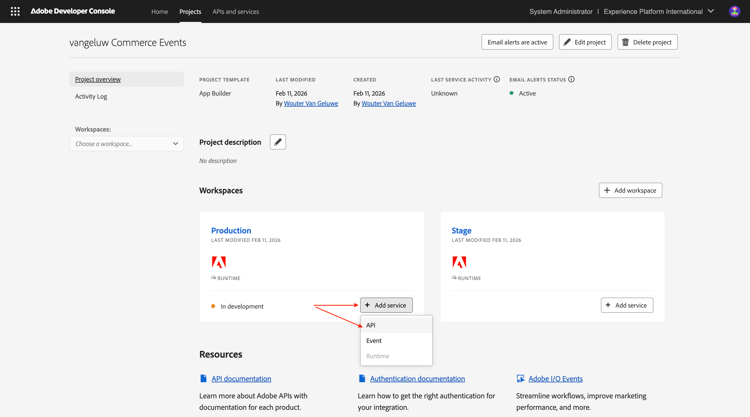Open Activity Log in the sidebar
This screenshot has width=750, height=417.
[91, 96]
